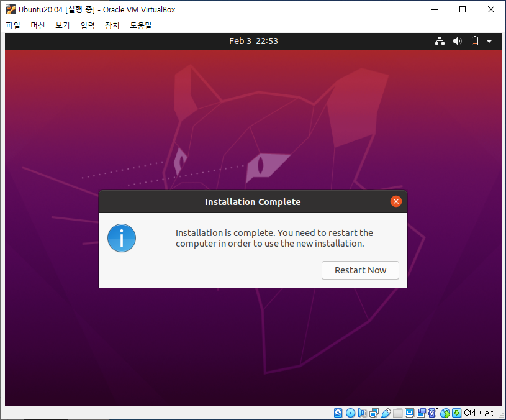The height and width of the screenshot is (420, 506).
Task: Click the Installation Complete dialog title
Action: pyautogui.click(x=253, y=202)
